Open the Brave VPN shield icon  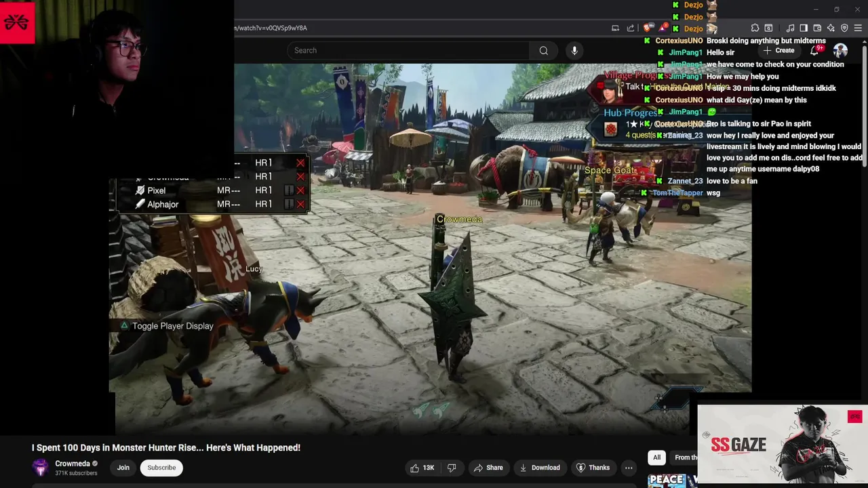tap(844, 28)
